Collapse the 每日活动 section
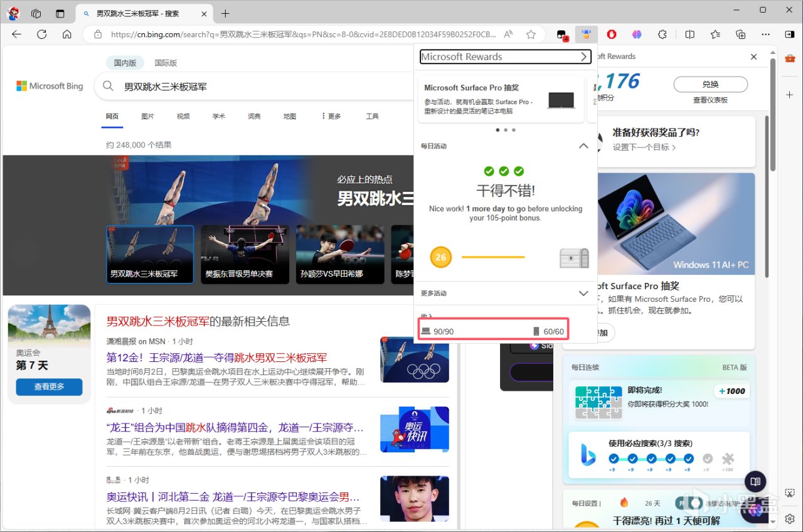 click(583, 146)
